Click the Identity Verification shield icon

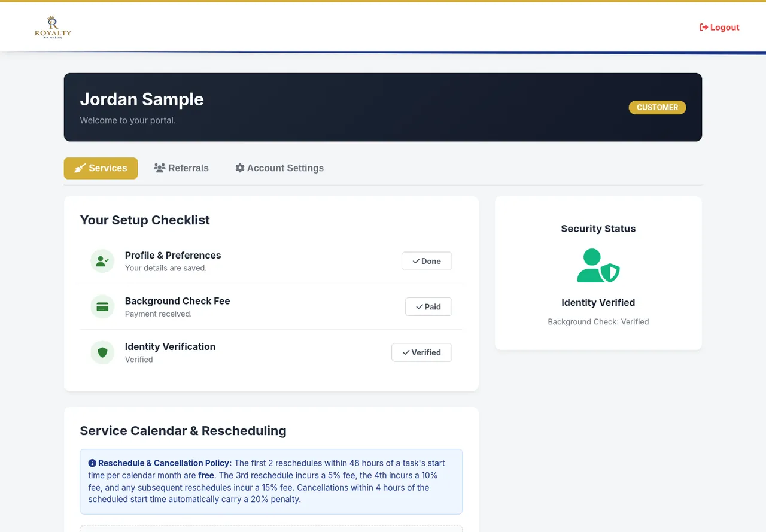(x=102, y=352)
